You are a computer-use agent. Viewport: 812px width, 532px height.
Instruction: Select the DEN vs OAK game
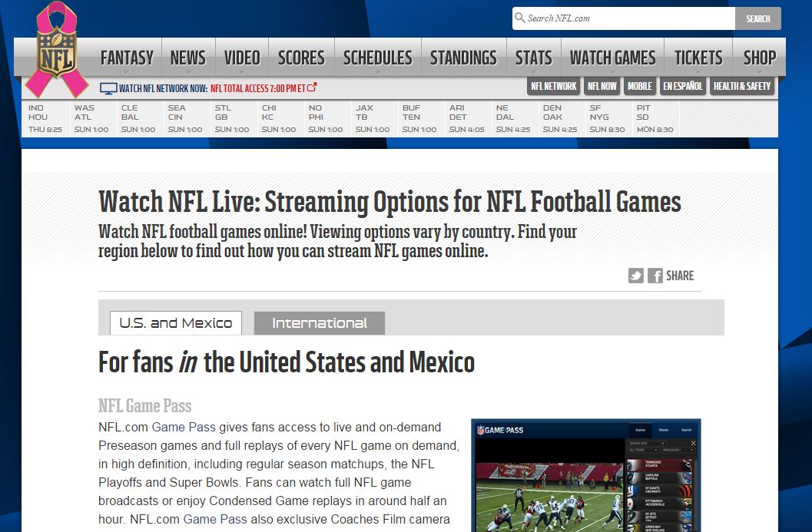(560, 118)
